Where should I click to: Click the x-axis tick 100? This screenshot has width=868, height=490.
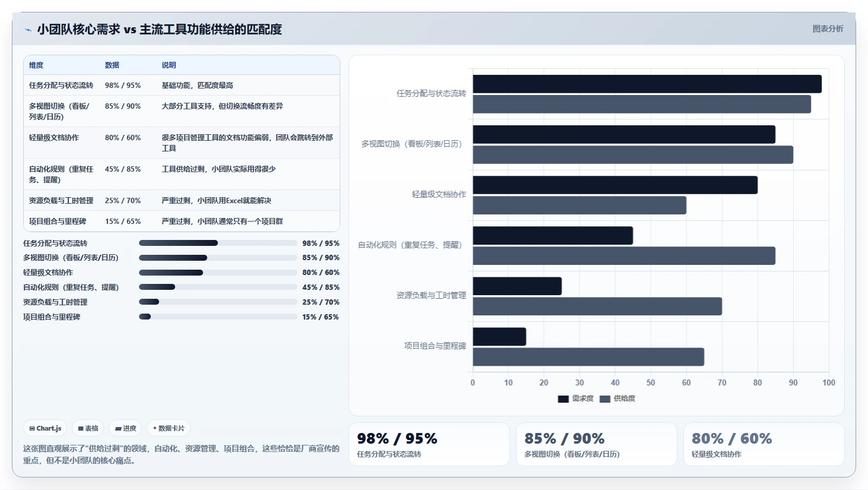829,382
